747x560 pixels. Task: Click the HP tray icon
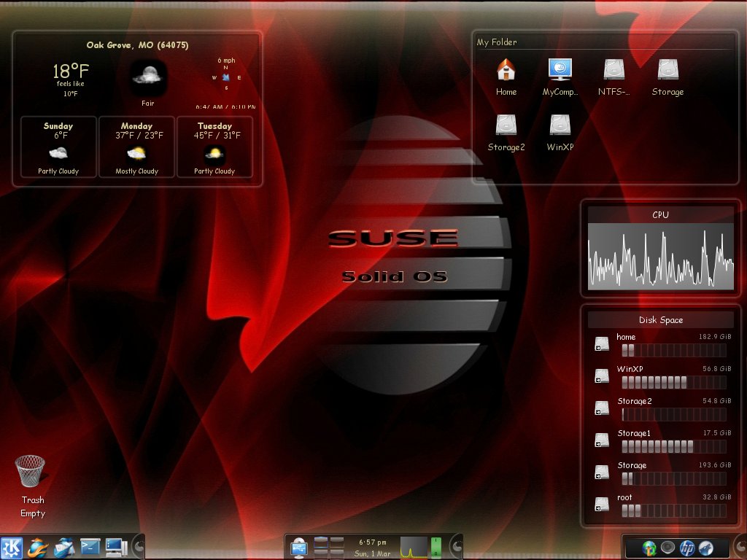coord(686,548)
